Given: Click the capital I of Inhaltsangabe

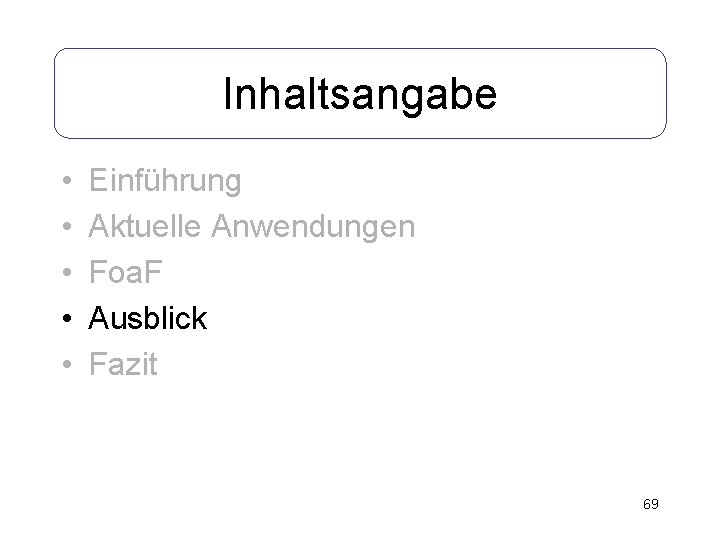Looking at the screenshot, I should click(227, 93).
